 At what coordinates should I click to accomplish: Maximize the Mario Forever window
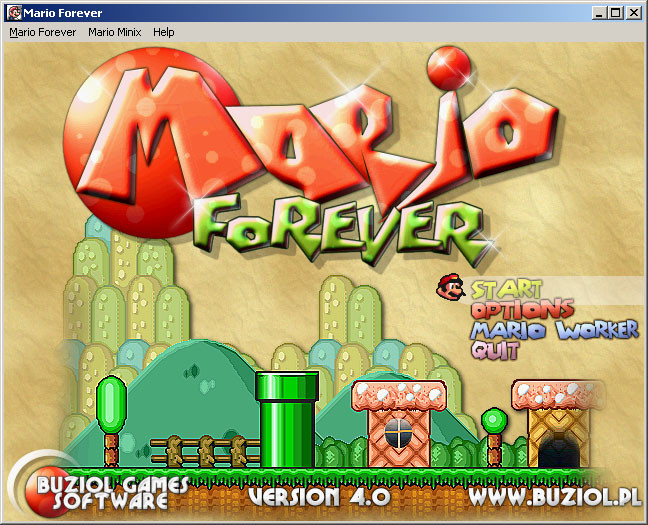615,13
